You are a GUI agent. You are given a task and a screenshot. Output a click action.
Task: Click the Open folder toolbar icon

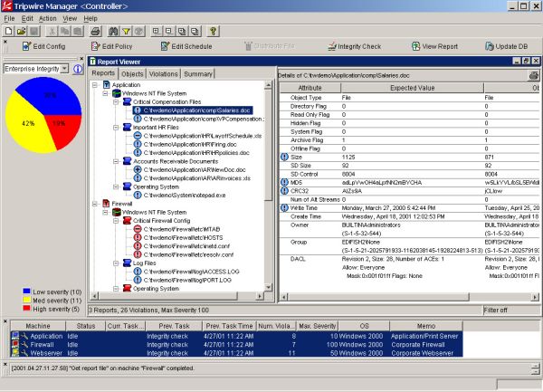pyautogui.click(x=22, y=32)
